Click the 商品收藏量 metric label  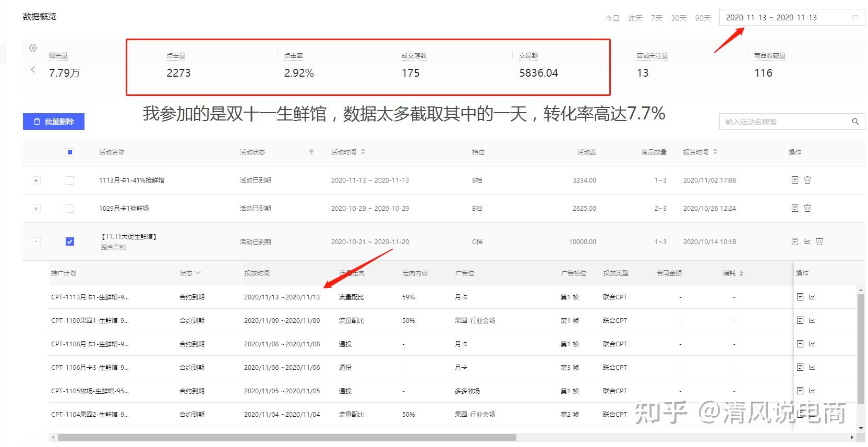[770, 55]
